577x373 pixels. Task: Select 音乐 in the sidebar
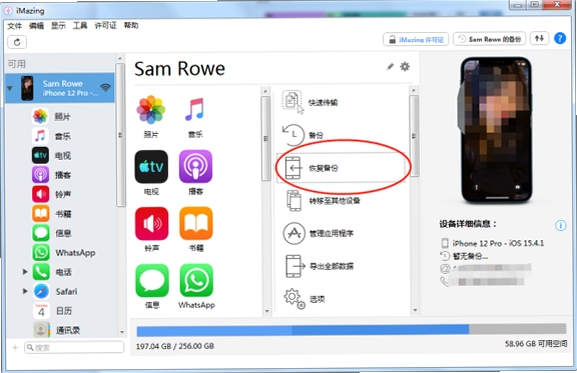coord(62,136)
